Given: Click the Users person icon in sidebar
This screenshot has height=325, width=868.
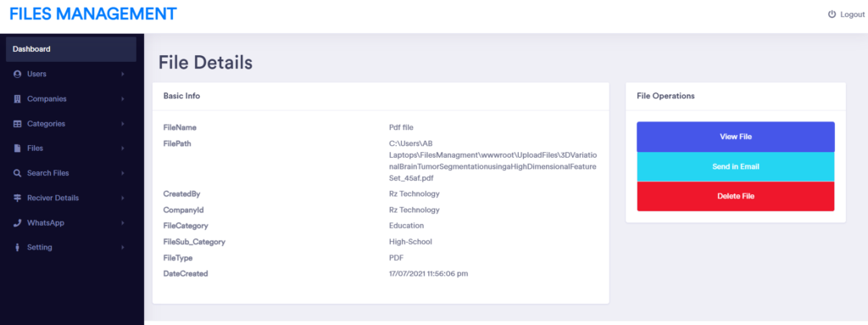Looking at the screenshot, I should coord(17,74).
